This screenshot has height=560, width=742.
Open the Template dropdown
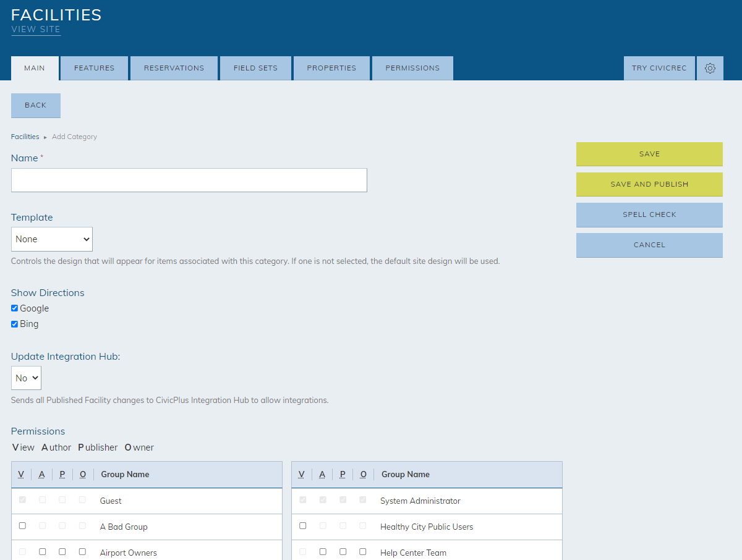click(52, 239)
